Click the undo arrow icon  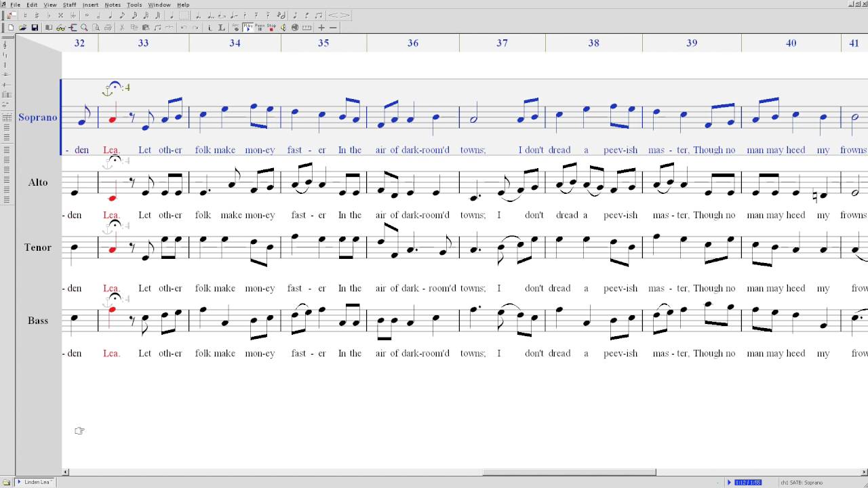coord(183,28)
